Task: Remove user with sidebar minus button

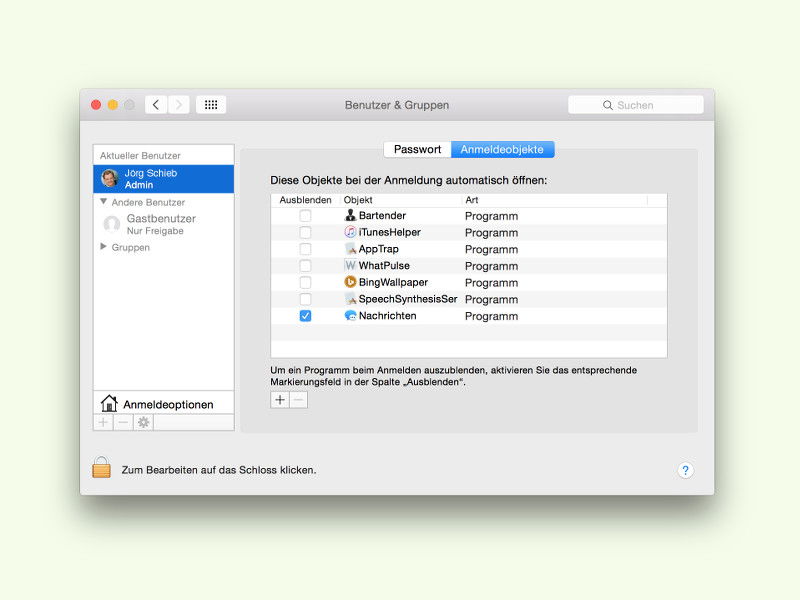Action: (x=123, y=422)
